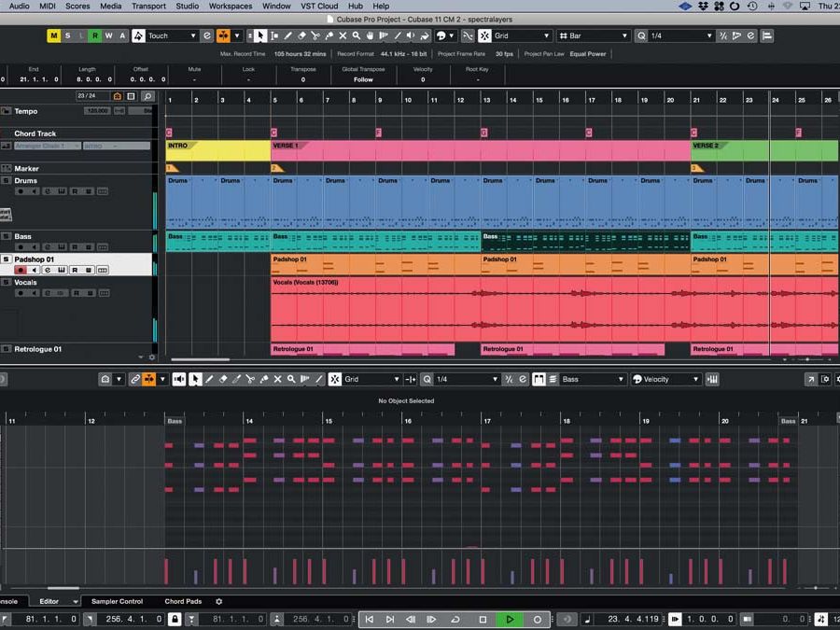This screenshot has width=840, height=630.
Task: Go to previous marker transport button
Action: 369,620
